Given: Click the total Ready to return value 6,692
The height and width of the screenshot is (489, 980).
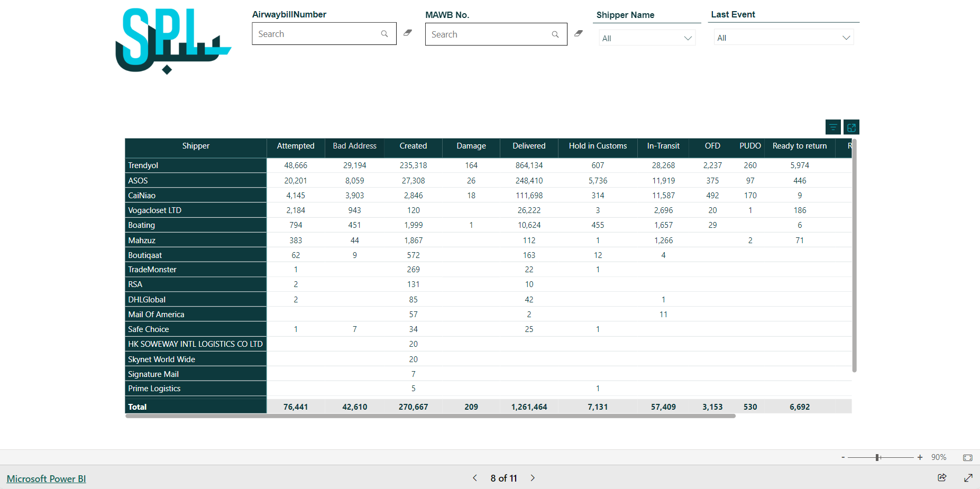Looking at the screenshot, I should point(800,407).
